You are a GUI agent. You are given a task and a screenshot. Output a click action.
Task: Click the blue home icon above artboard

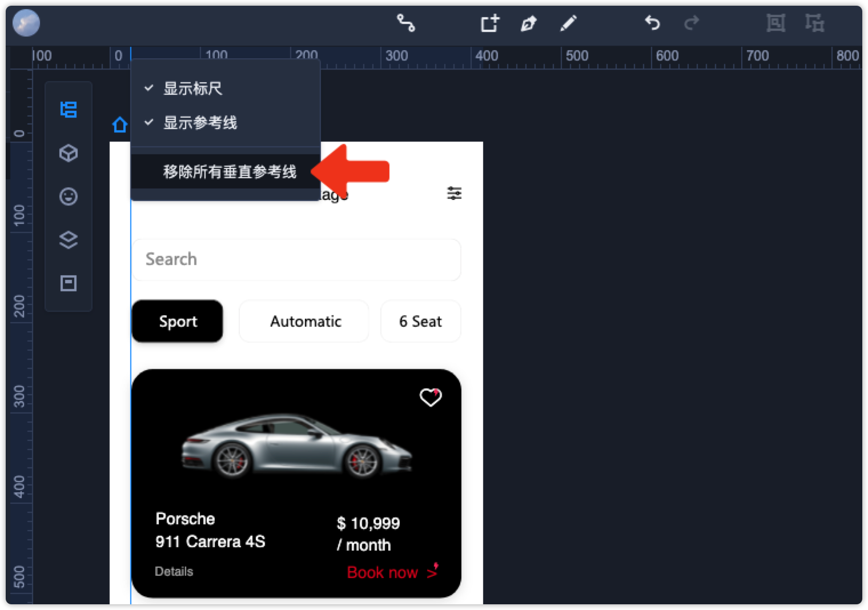coord(120,124)
